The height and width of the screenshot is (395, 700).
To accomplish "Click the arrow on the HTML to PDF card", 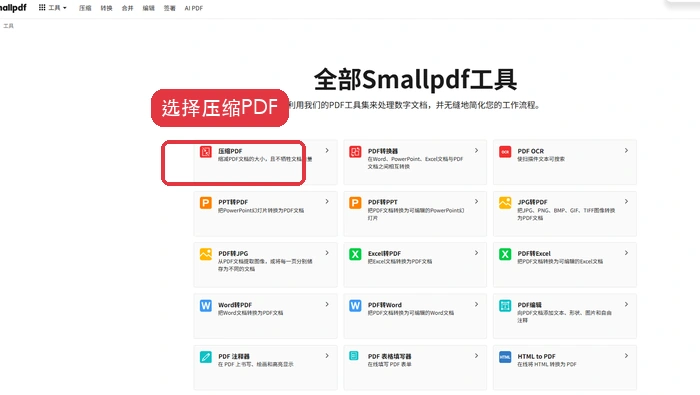I will click(x=626, y=356).
